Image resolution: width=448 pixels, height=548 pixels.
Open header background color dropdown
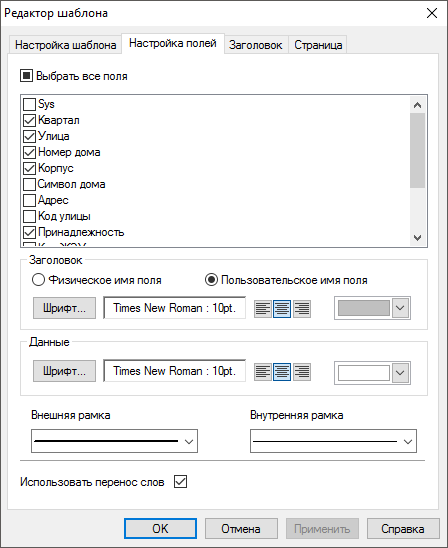pos(400,308)
